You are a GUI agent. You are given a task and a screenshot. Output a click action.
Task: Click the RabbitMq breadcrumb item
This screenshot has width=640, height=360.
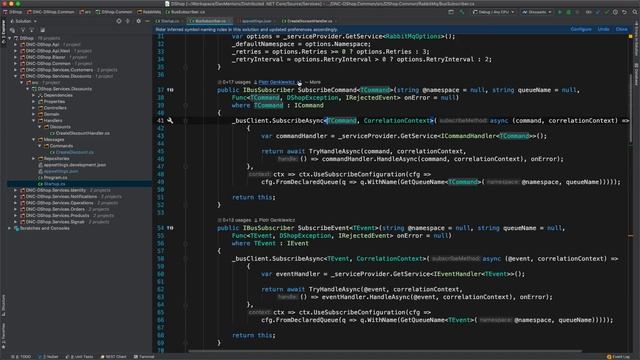pyautogui.click(x=149, y=12)
